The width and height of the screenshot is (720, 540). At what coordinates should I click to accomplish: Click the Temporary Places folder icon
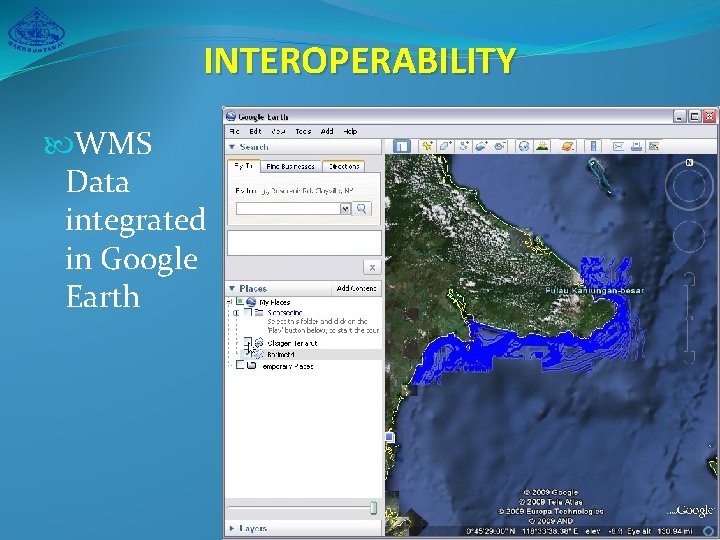pyautogui.click(x=251, y=366)
